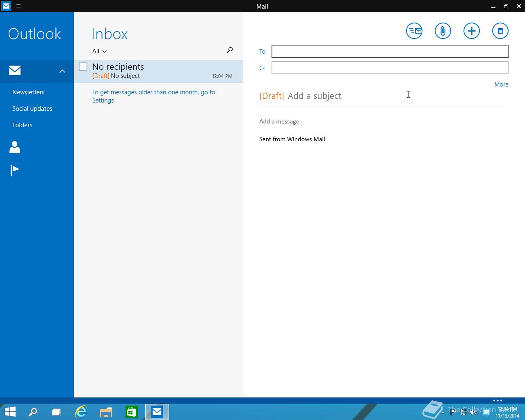Open Folders in sidebar

click(22, 125)
